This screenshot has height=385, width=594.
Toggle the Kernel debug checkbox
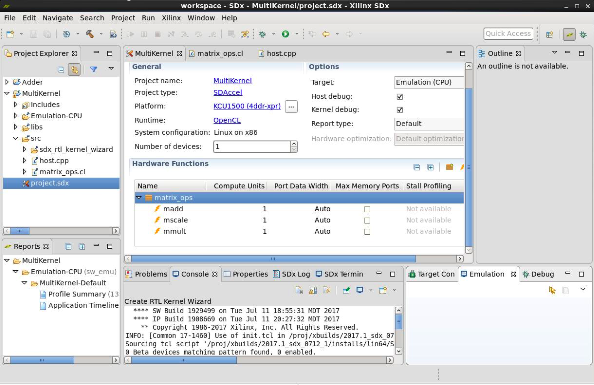point(400,110)
